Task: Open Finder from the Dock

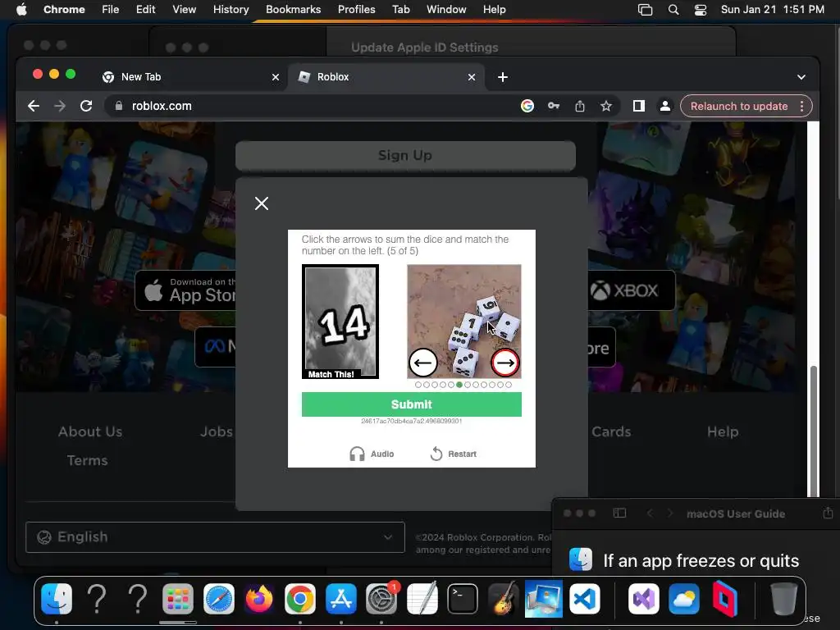Action: click(57, 598)
